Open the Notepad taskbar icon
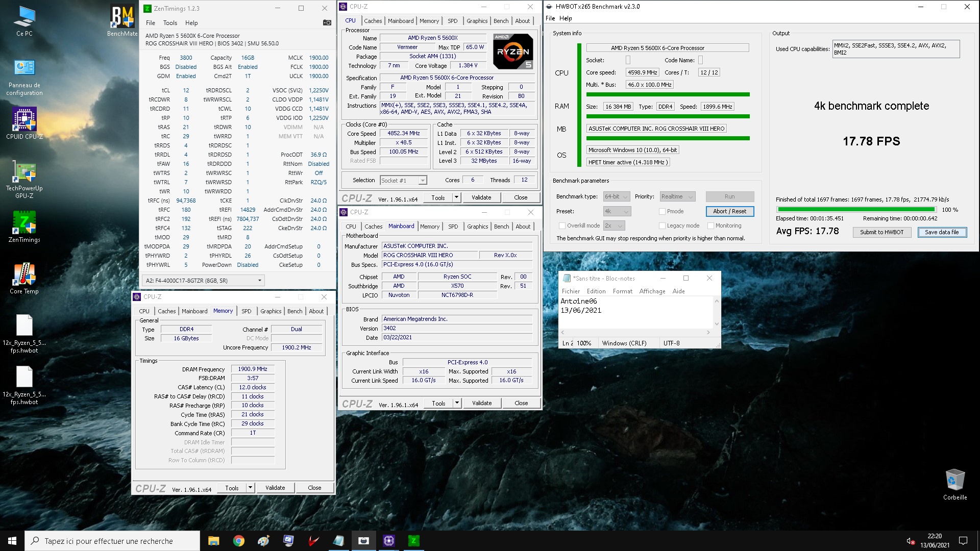The image size is (980, 551). [x=338, y=540]
